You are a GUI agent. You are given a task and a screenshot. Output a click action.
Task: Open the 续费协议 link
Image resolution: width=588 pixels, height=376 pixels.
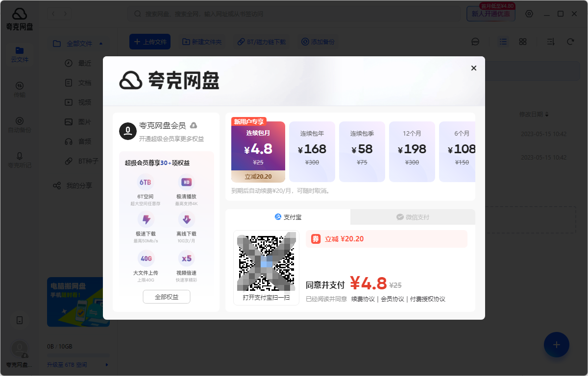tap(363, 299)
